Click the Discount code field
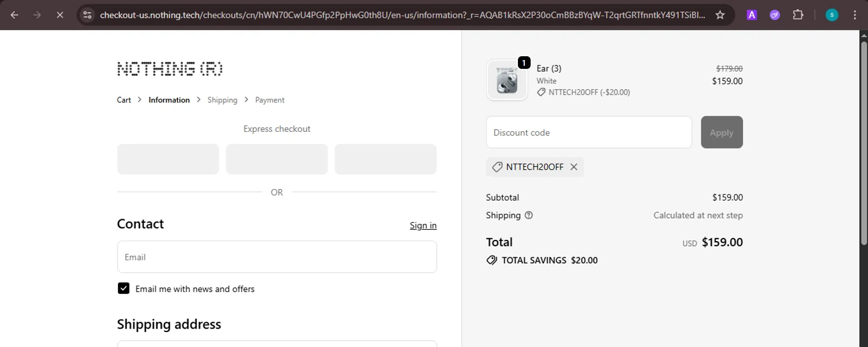This screenshot has width=868, height=347. 589,132
